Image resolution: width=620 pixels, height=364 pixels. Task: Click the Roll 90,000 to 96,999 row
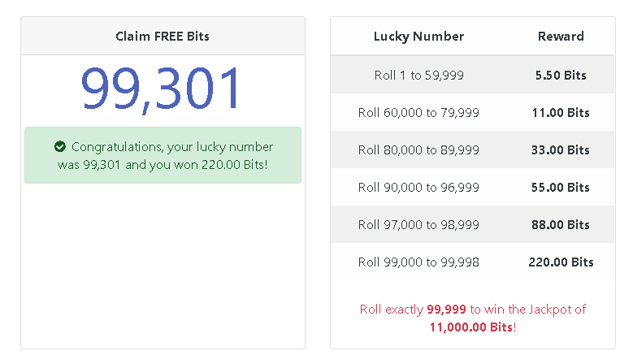[418, 188]
